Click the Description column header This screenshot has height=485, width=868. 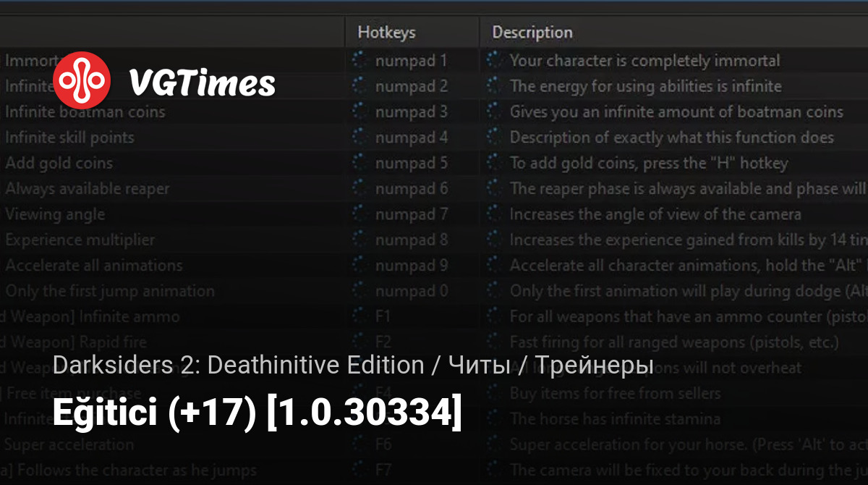coord(532,33)
